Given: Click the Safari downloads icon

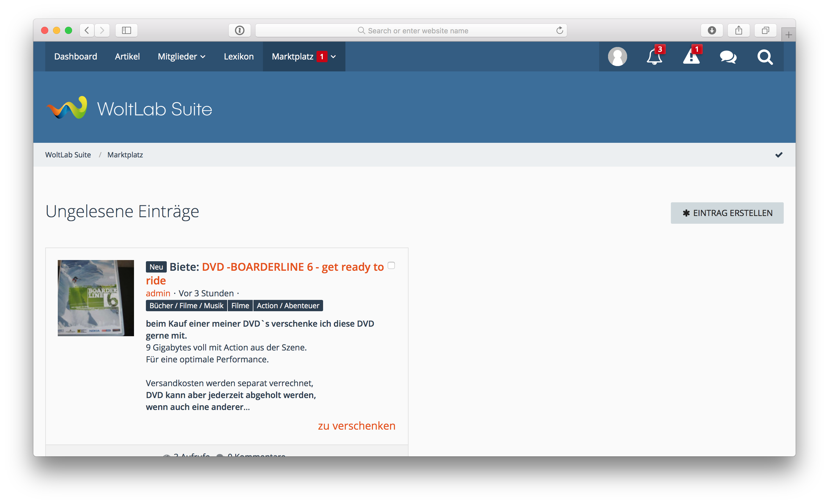Looking at the screenshot, I should [x=712, y=31].
